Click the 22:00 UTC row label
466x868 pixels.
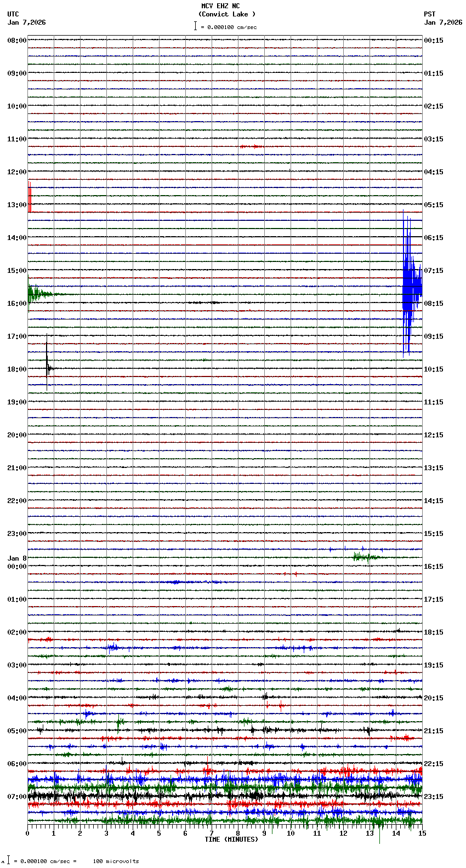coord(17,501)
